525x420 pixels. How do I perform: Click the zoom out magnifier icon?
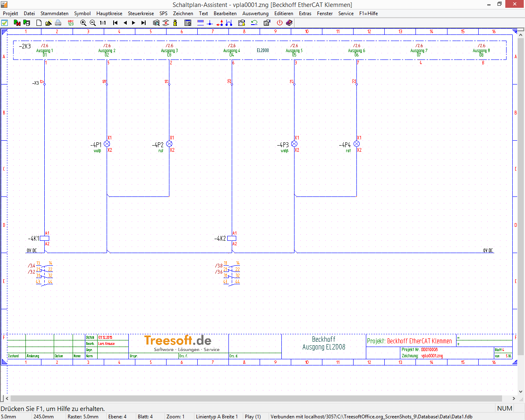(x=93, y=23)
